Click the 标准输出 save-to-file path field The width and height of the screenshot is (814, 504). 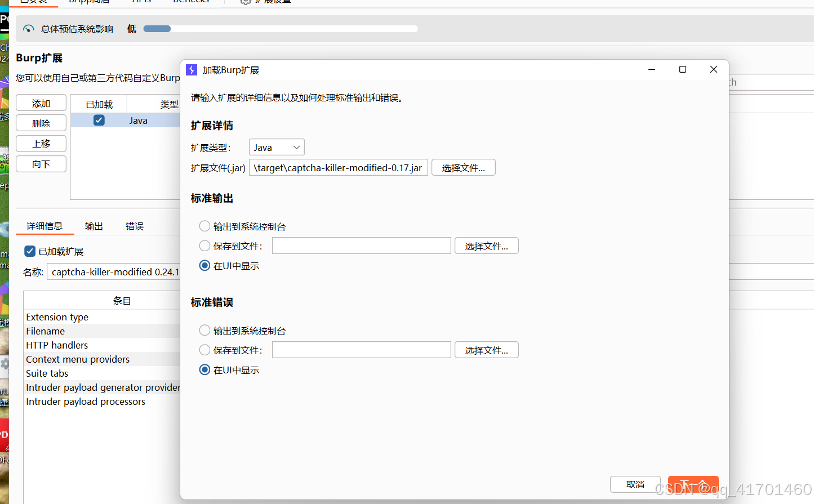(x=362, y=246)
